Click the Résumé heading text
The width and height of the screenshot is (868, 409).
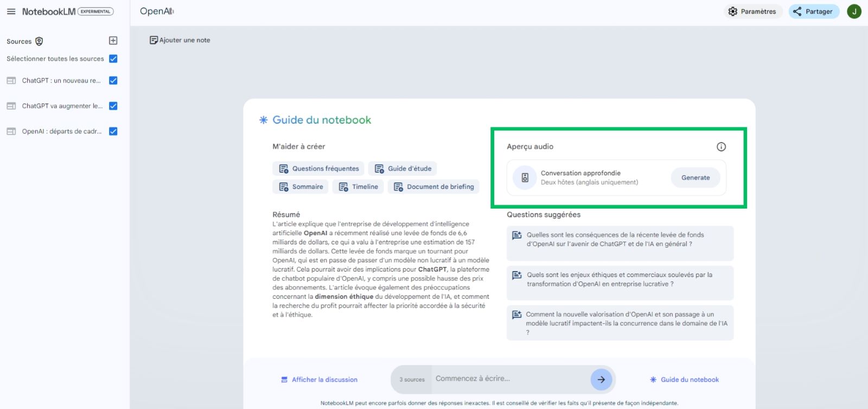(x=286, y=215)
